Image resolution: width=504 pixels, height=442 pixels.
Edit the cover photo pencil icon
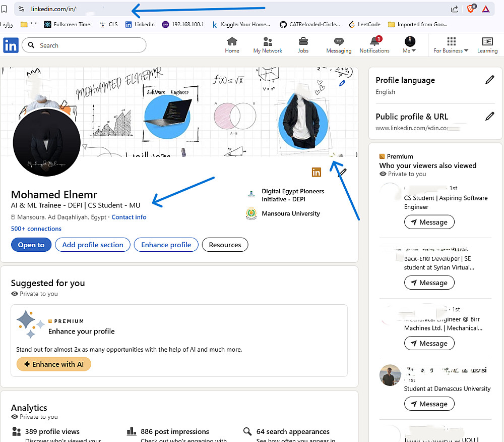click(x=342, y=83)
